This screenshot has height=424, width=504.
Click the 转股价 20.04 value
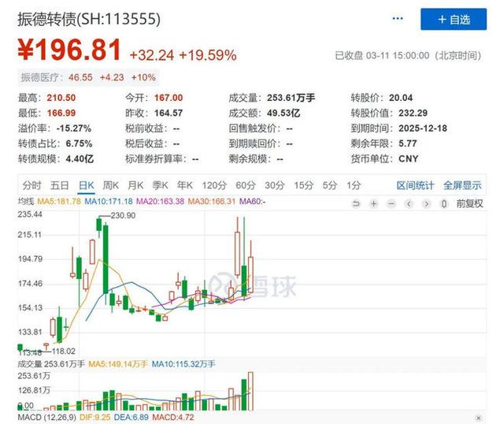tap(401, 98)
